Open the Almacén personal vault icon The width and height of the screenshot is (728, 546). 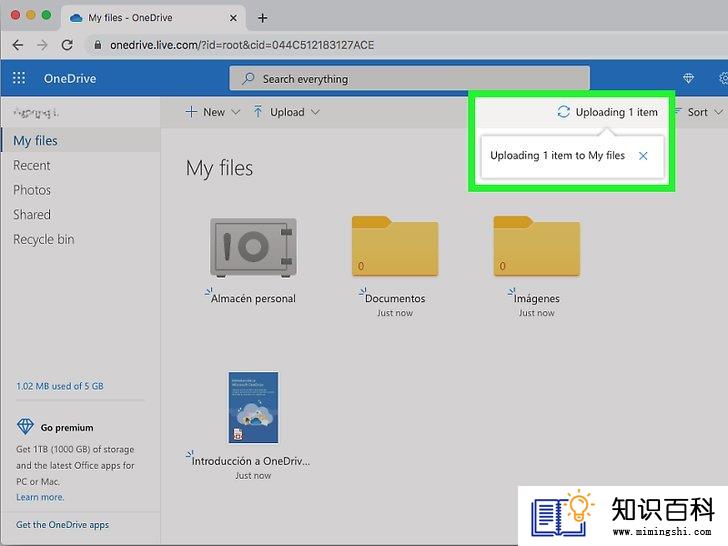pos(253,248)
